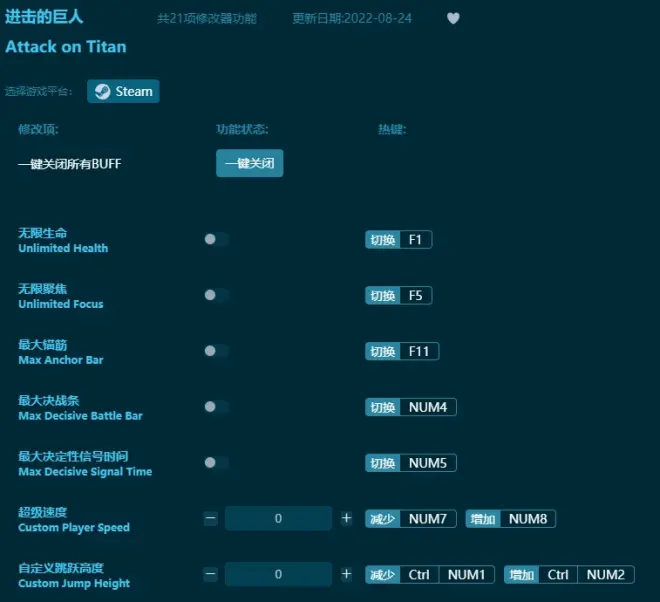Turn on Max Anchor Bar toggle
This screenshot has height=602, width=660.
pos(216,352)
